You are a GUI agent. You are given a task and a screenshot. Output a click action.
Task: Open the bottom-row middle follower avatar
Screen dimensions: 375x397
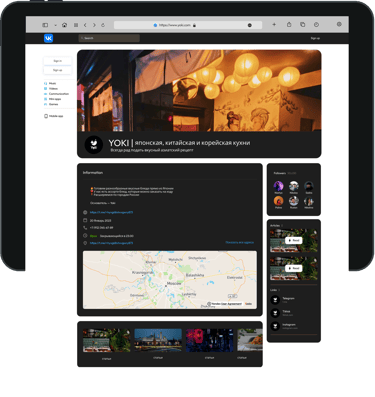point(294,201)
